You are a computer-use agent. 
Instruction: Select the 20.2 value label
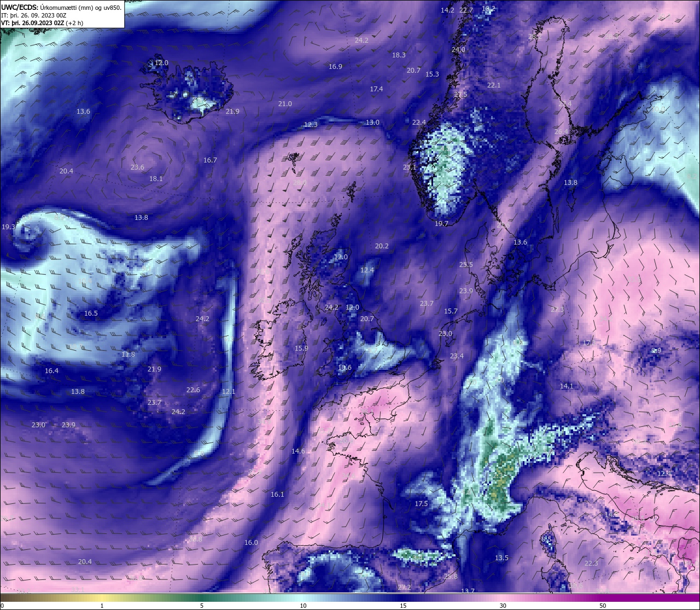click(382, 246)
